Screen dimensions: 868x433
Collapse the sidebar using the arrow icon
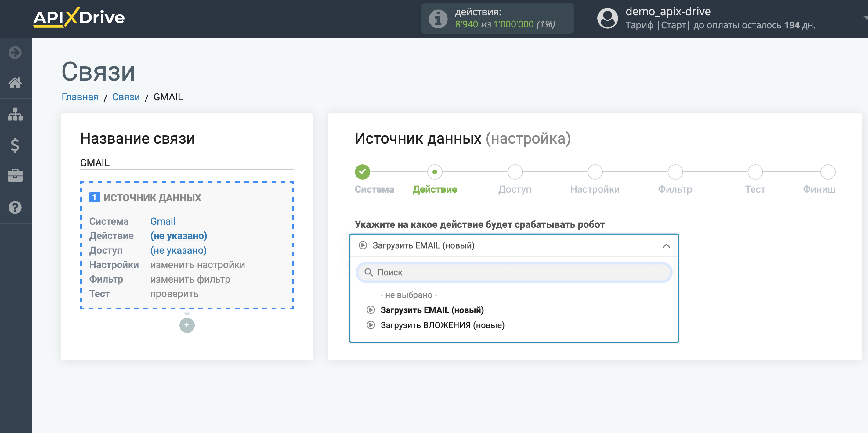pos(15,52)
